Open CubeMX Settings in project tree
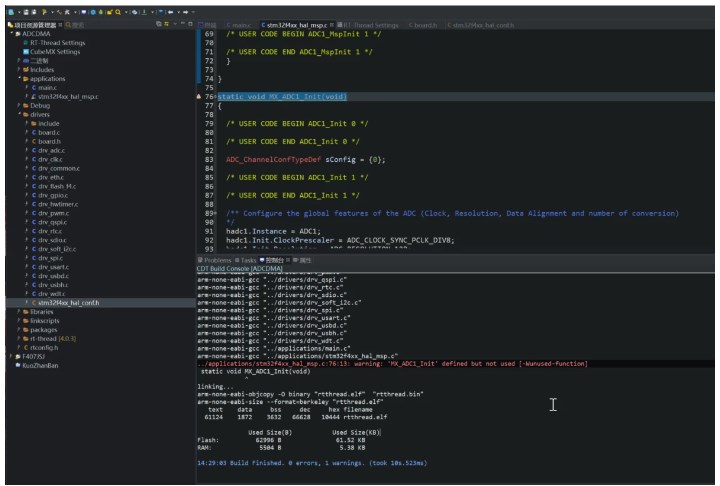Viewport: 720px width, 486px height. [54, 52]
